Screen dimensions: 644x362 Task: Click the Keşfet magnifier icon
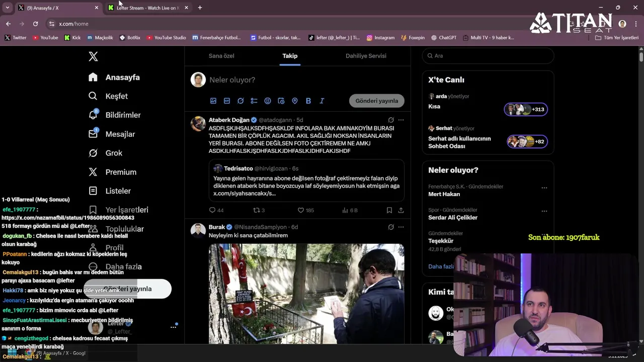coord(93,96)
